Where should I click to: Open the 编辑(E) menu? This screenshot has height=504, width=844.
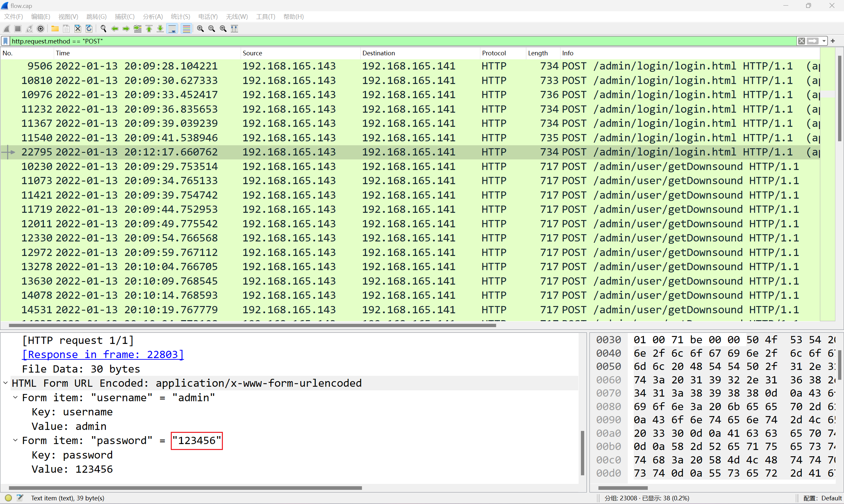click(41, 17)
